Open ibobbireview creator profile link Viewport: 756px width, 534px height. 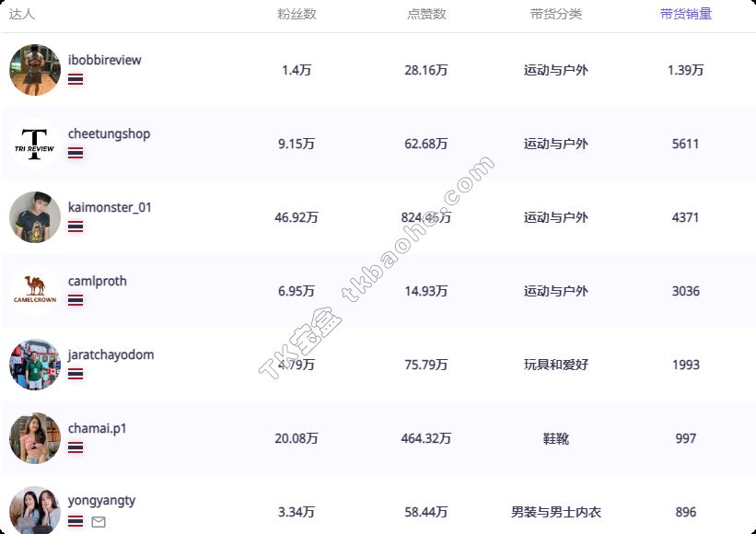point(105,60)
